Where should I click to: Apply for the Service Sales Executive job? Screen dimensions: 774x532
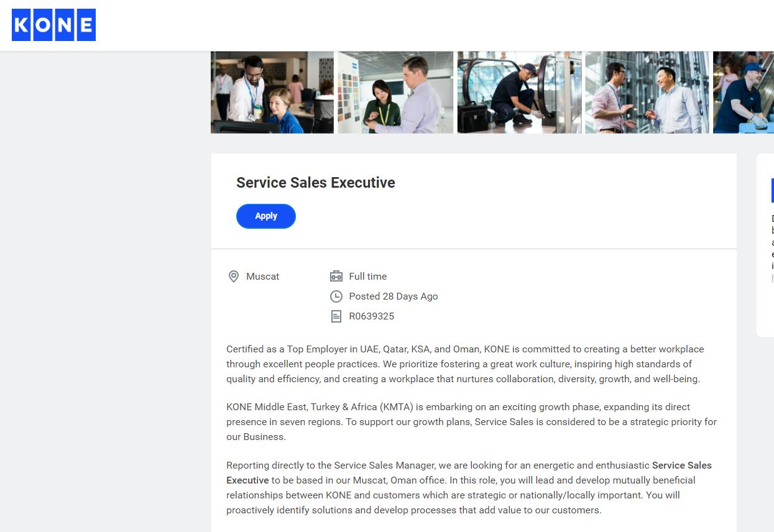pos(266,216)
